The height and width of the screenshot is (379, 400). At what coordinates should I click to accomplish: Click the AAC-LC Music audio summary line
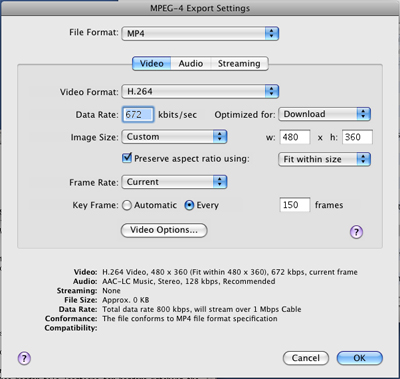coord(189,282)
